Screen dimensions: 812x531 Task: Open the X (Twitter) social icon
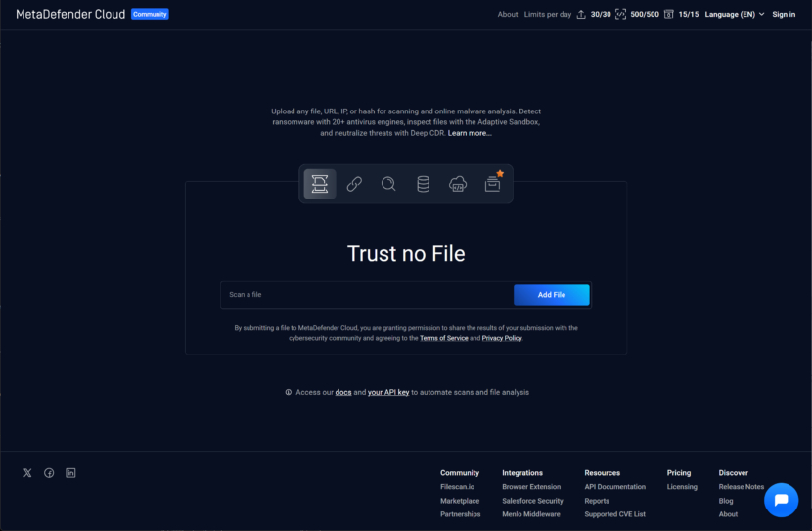[27, 473]
